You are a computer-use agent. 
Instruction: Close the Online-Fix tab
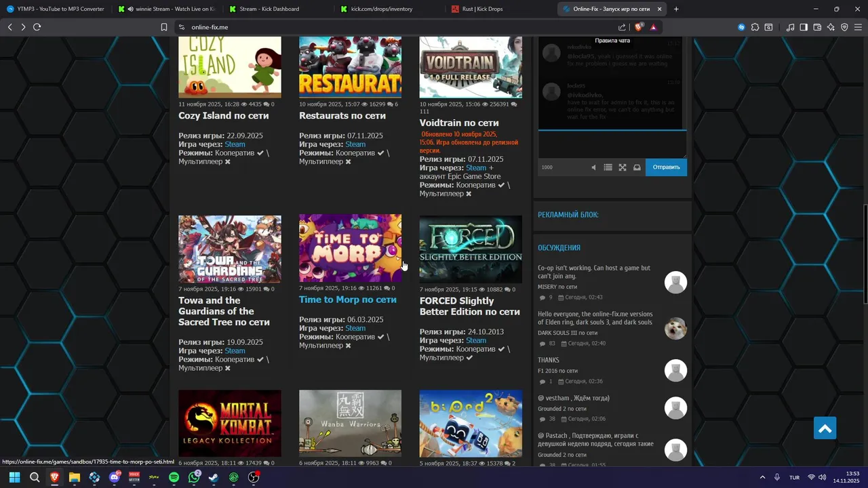click(659, 9)
